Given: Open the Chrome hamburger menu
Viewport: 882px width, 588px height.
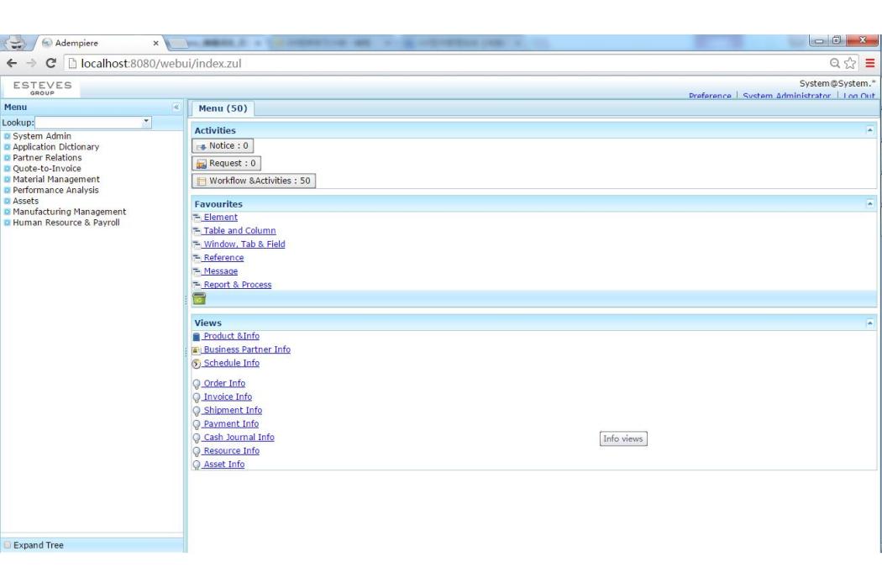Looking at the screenshot, I should [x=869, y=63].
